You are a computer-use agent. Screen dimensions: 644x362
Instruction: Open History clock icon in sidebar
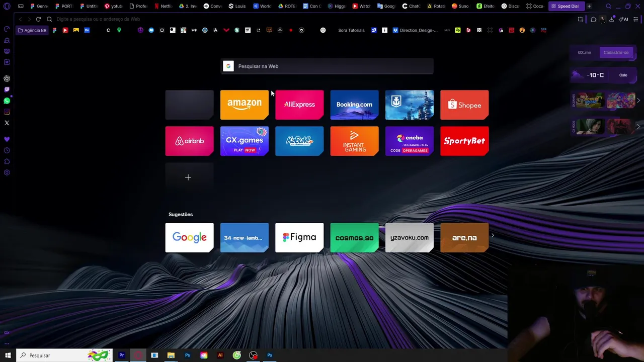tap(7, 150)
